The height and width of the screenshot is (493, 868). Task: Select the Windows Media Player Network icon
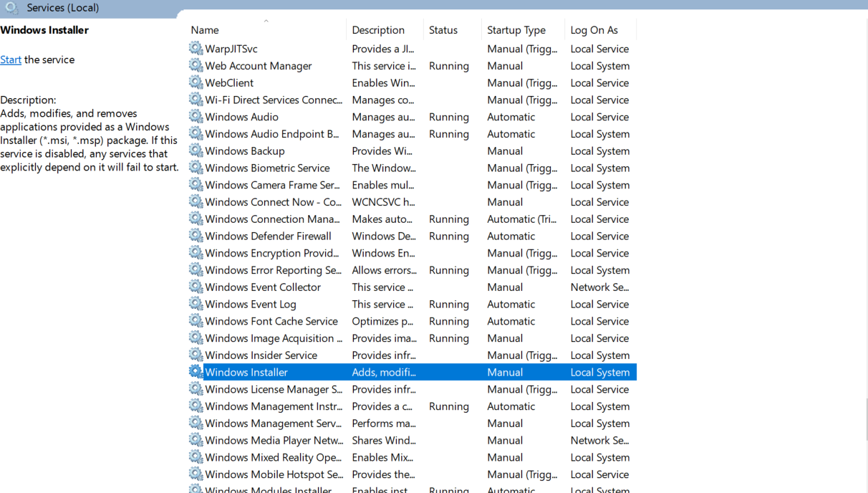(x=196, y=441)
